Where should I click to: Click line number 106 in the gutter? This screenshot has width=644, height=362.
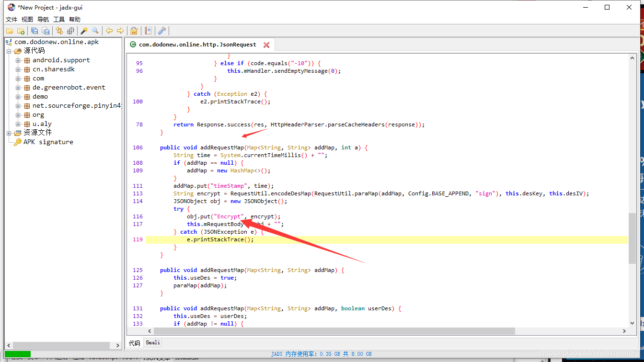(138, 147)
